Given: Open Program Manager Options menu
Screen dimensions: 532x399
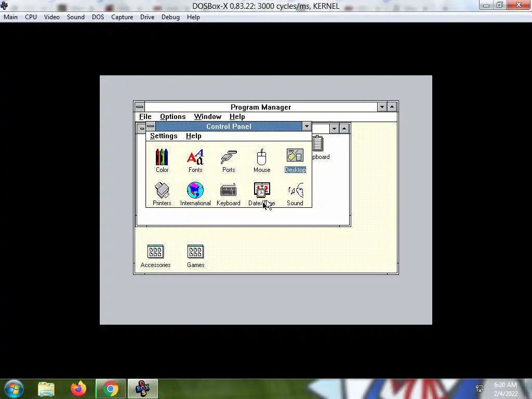Looking at the screenshot, I should coord(172,116).
